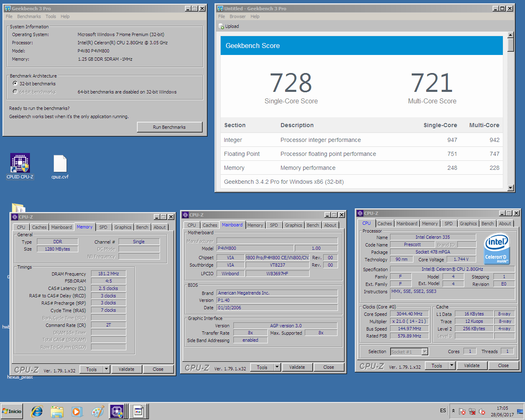Click the 721 Multi-Core Score value

click(x=432, y=83)
